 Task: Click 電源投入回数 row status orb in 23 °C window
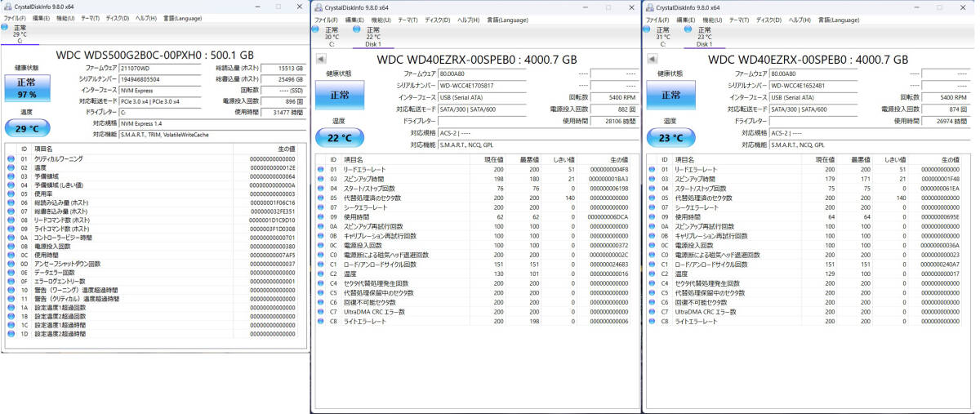[652, 245]
